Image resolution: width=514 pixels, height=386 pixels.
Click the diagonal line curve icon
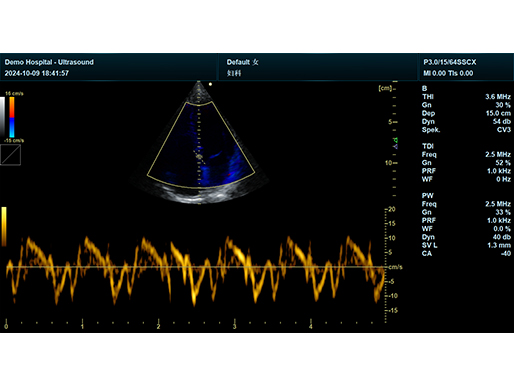[11, 155]
